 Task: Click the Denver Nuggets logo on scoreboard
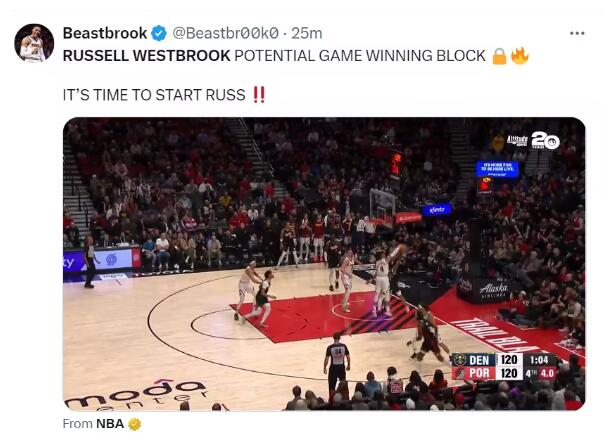tap(459, 360)
